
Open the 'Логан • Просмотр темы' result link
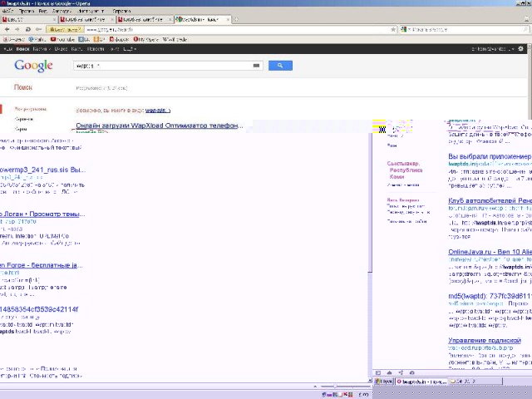pyautogui.click(x=42, y=214)
